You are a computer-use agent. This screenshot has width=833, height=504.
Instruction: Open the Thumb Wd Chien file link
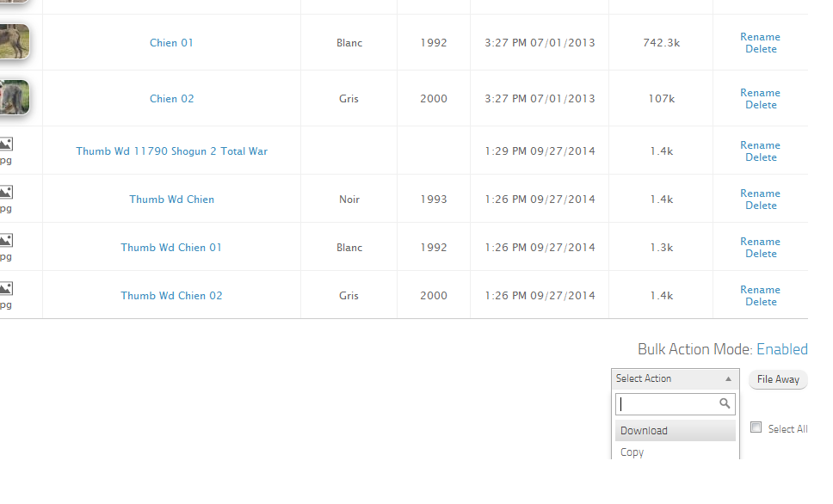171,200
